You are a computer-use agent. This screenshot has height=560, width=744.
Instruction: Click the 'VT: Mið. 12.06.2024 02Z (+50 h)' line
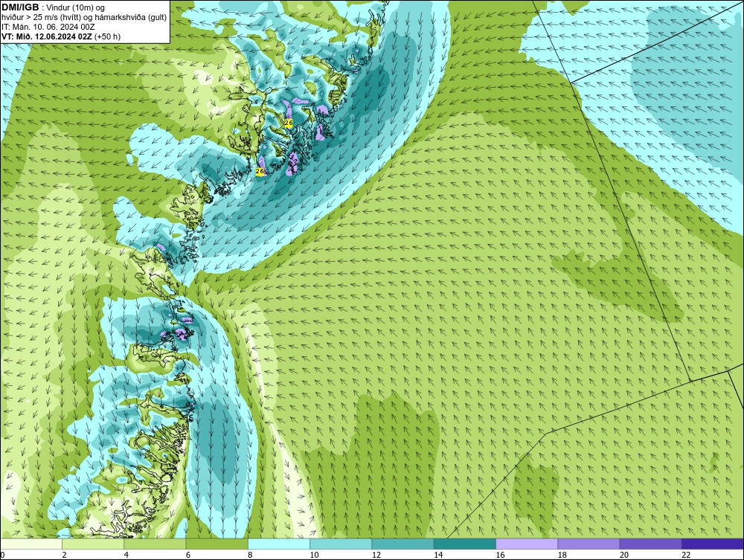pyautogui.click(x=61, y=36)
